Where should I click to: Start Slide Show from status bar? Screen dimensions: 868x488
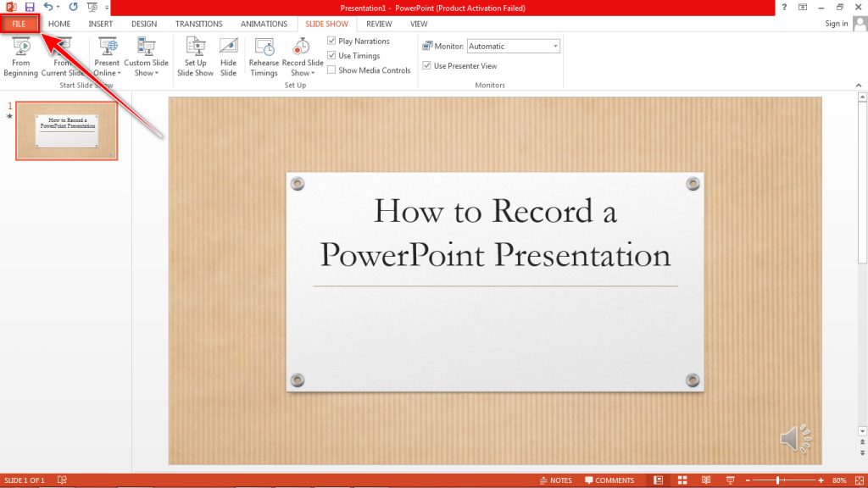pos(730,480)
